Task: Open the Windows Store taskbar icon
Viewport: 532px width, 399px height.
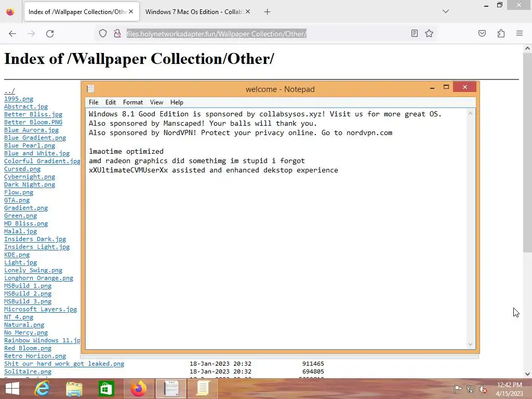Action: [106, 389]
